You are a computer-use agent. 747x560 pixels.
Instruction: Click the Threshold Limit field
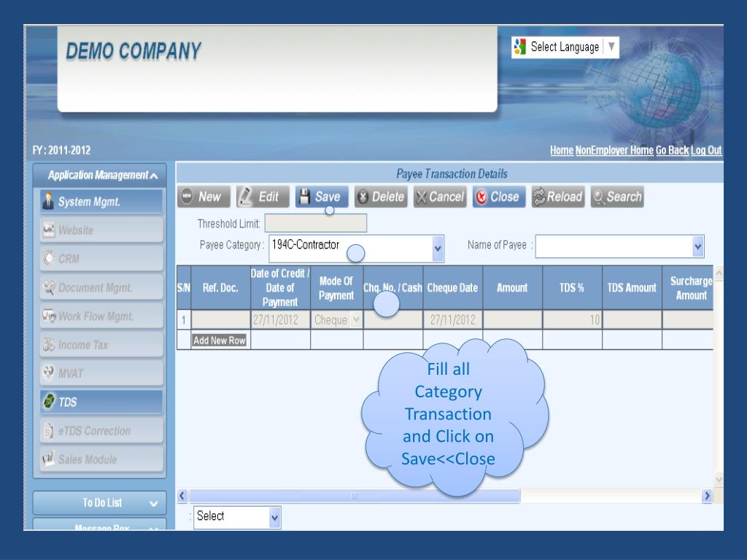coord(315,223)
